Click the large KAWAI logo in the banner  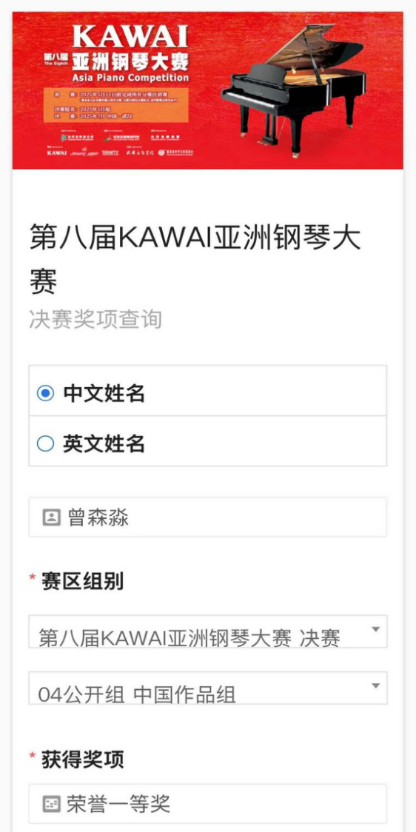(130, 37)
